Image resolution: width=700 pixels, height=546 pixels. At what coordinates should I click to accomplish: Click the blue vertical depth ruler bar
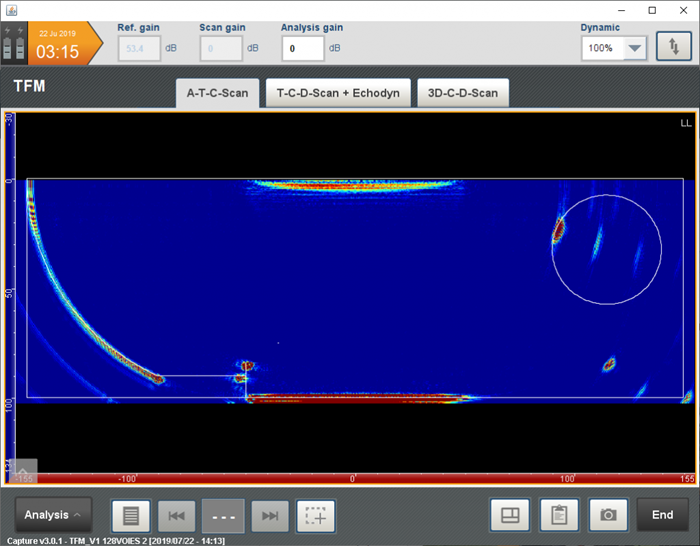(x=10, y=292)
